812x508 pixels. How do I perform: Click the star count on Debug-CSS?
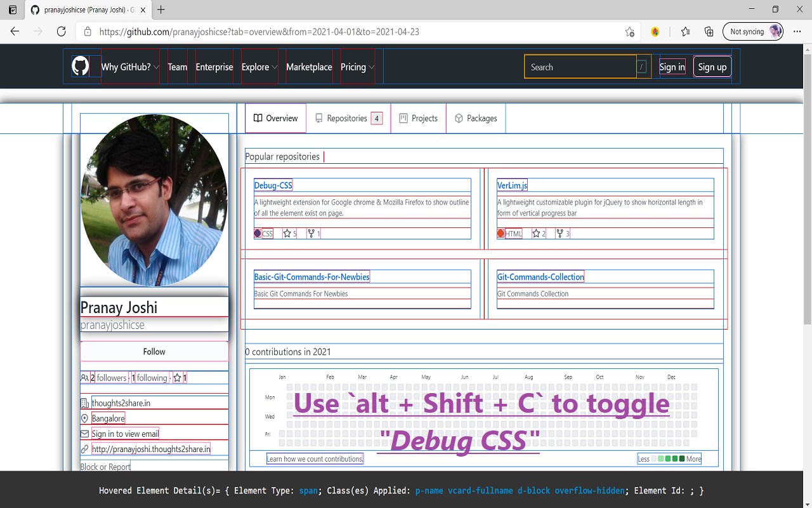pos(290,234)
